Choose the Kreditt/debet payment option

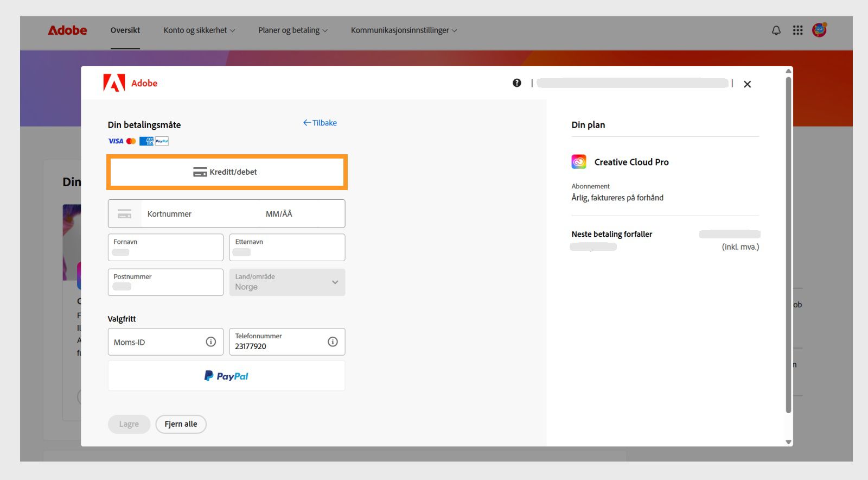pos(227,172)
